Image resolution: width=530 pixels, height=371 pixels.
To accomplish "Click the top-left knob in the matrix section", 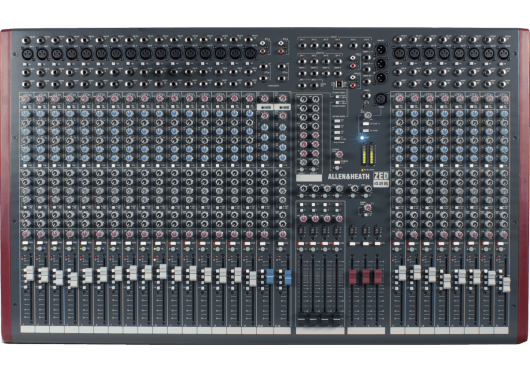I will (304, 99).
